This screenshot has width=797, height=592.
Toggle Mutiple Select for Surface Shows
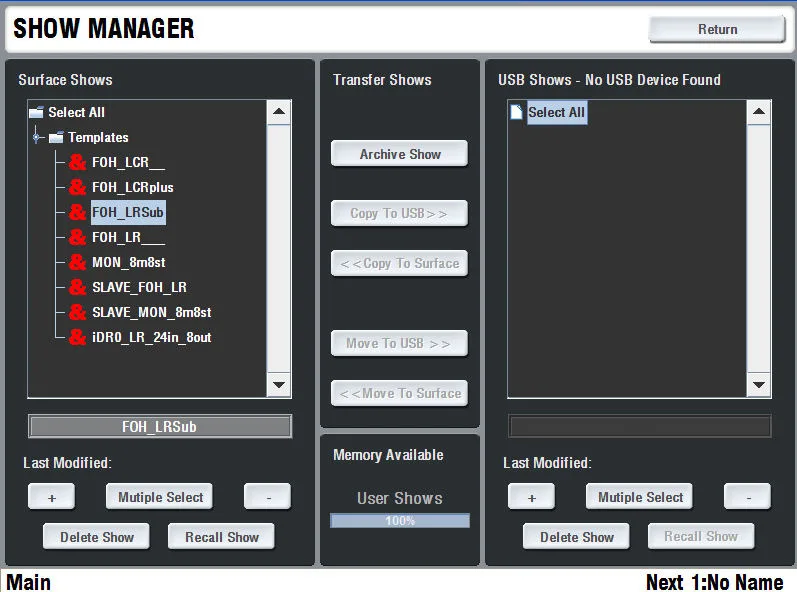160,496
